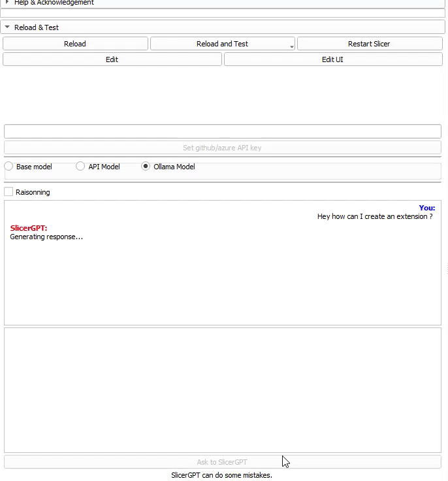Open the Edit UI button
448x481 pixels.
click(332, 59)
